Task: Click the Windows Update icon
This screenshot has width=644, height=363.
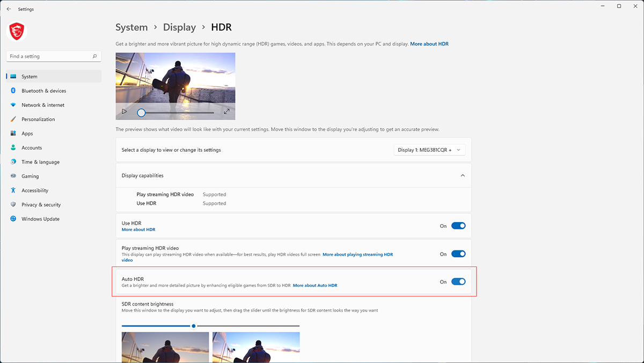Action: [x=13, y=219]
